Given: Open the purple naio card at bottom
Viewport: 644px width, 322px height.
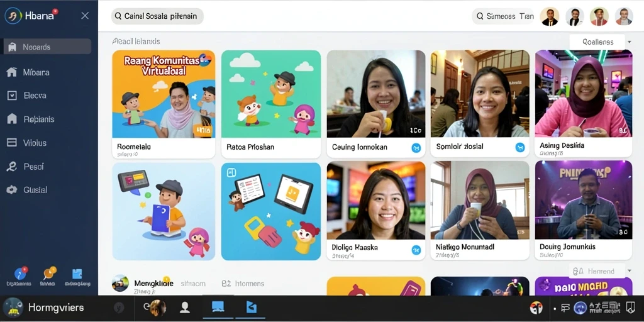Looking at the screenshot, I should (583, 286).
